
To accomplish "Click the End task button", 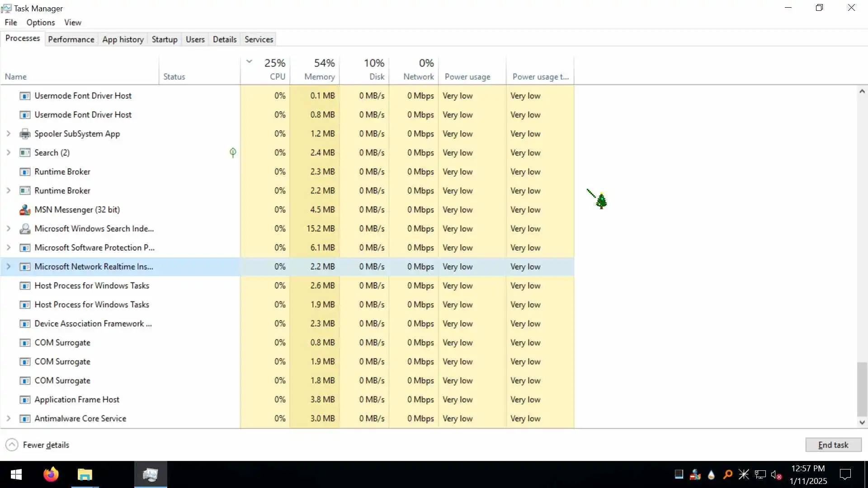I will click(833, 445).
